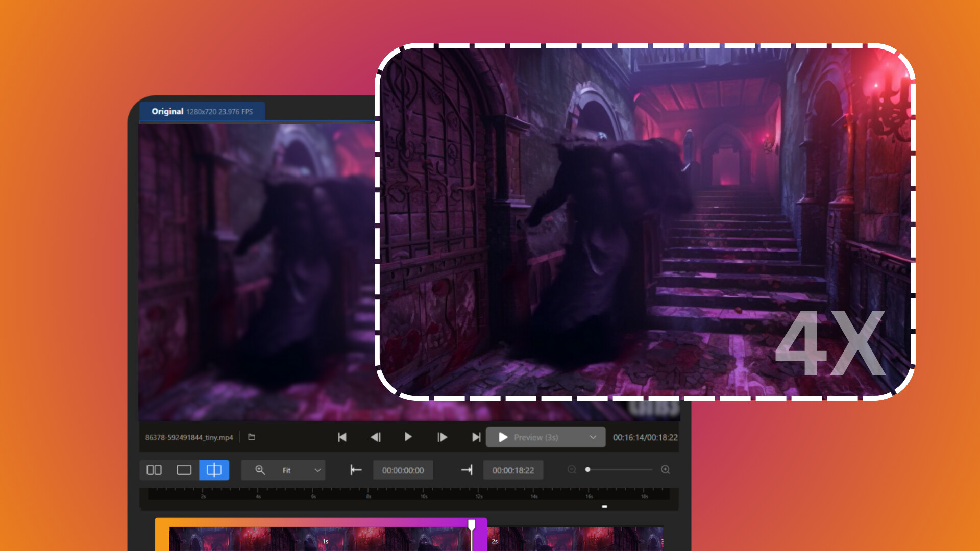Image resolution: width=980 pixels, height=551 pixels.
Task: Play the video
Action: tap(408, 437)
